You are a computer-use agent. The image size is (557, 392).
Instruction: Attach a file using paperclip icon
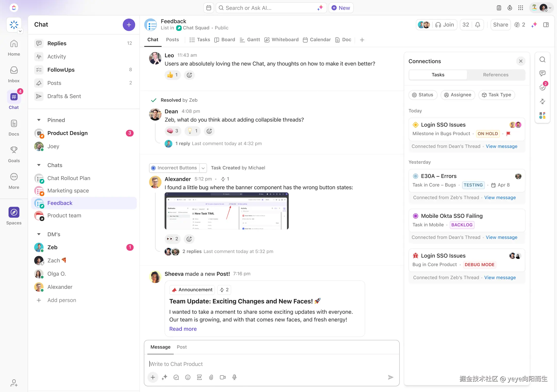pos(211,377)
